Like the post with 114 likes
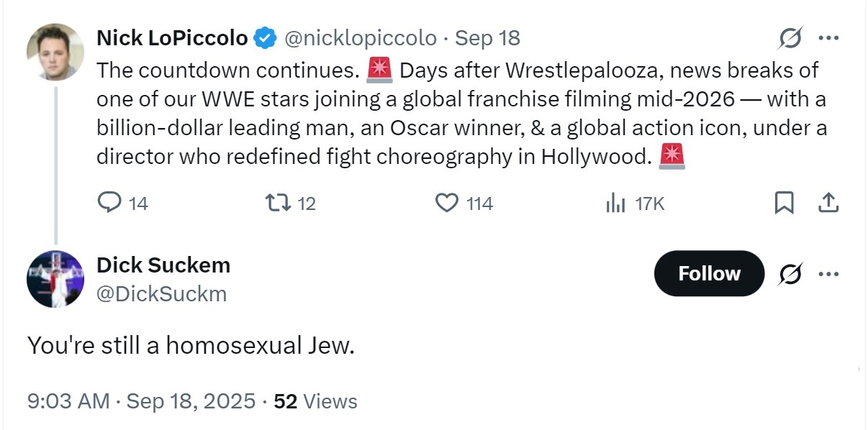The width and height of the screenshot is (868, 430). pos(447,203)
